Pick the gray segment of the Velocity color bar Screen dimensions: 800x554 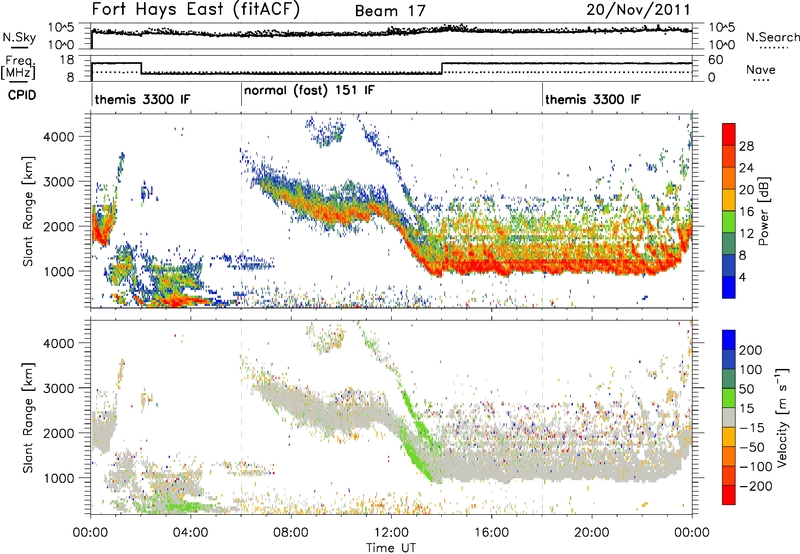click(729, 417)
